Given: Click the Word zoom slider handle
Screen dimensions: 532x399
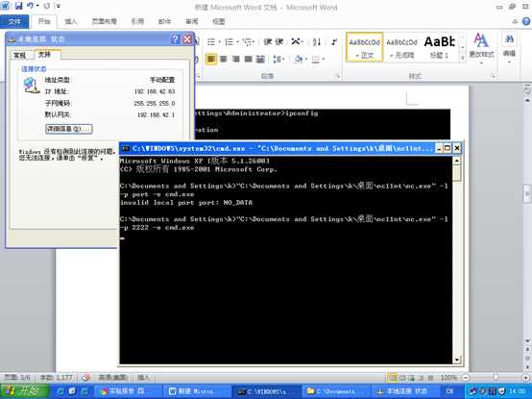Looking at the screenshot, I should point(496,377).
